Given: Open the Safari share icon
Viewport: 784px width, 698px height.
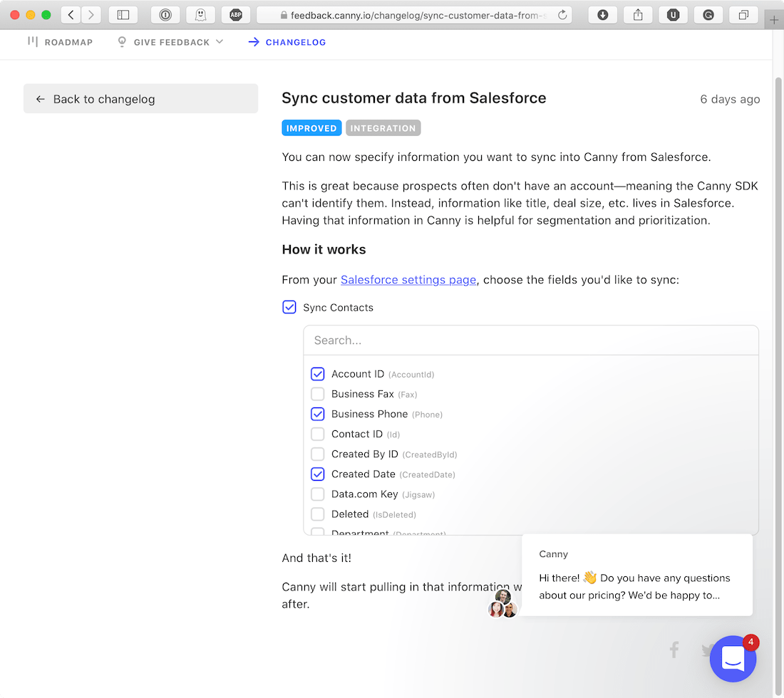Looking at the screenshot, I should (x=638, y=15).
